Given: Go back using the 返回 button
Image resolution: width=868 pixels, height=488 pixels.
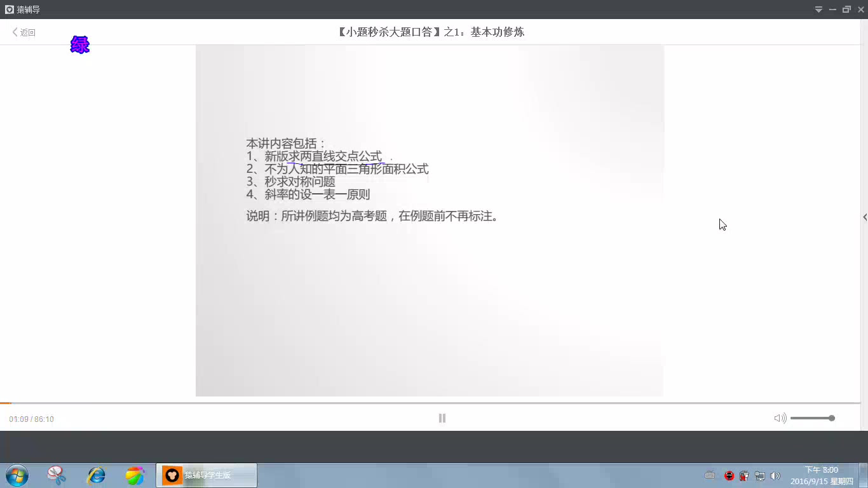Looking at the screenshot, I should pyautogui.click(x=24, y=32).
